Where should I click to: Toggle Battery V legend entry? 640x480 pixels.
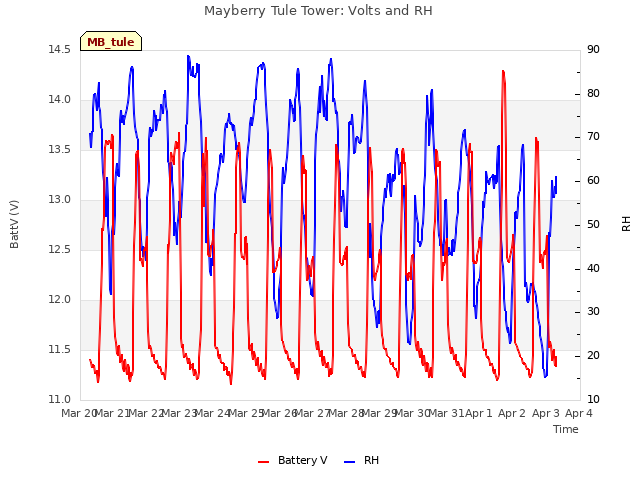pos(293,460)
